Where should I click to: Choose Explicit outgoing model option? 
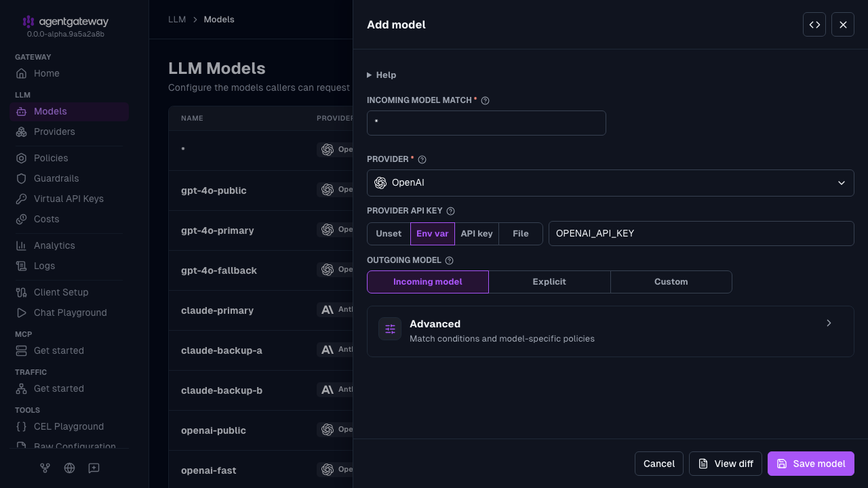point(549,282)
